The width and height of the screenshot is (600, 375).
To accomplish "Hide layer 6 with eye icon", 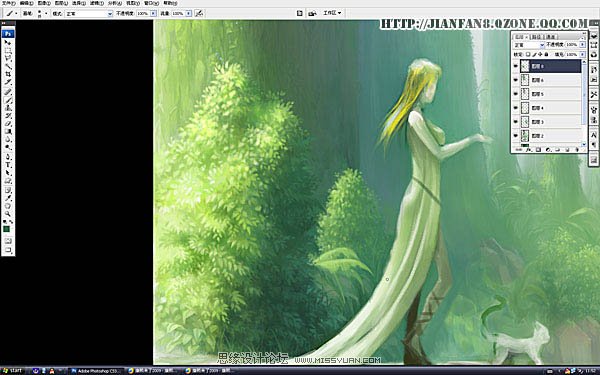I will coord(516,80).
